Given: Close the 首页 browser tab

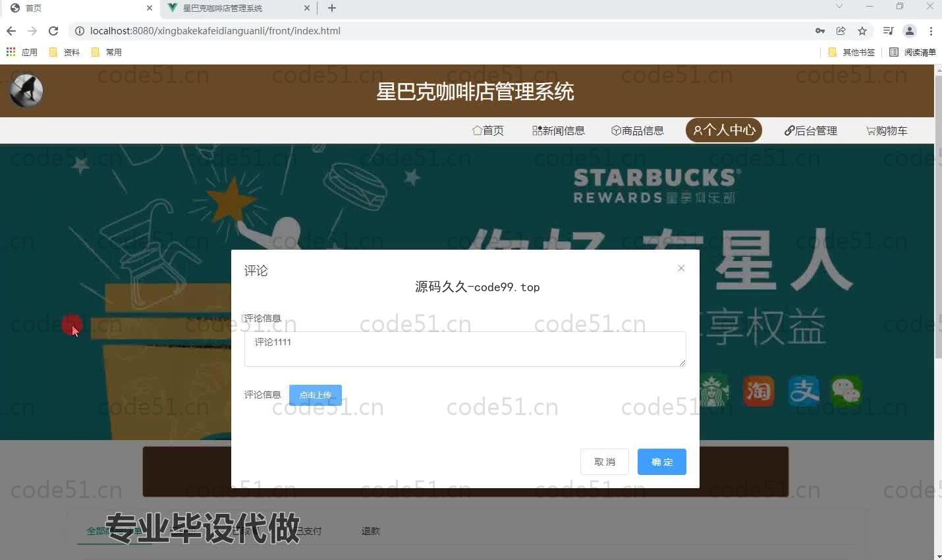Looking at the screenshot, I should click(x=150, y=8).
